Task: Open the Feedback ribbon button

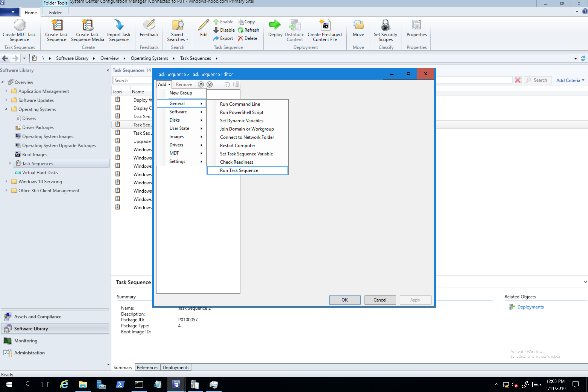Action: tap(149, 28)
